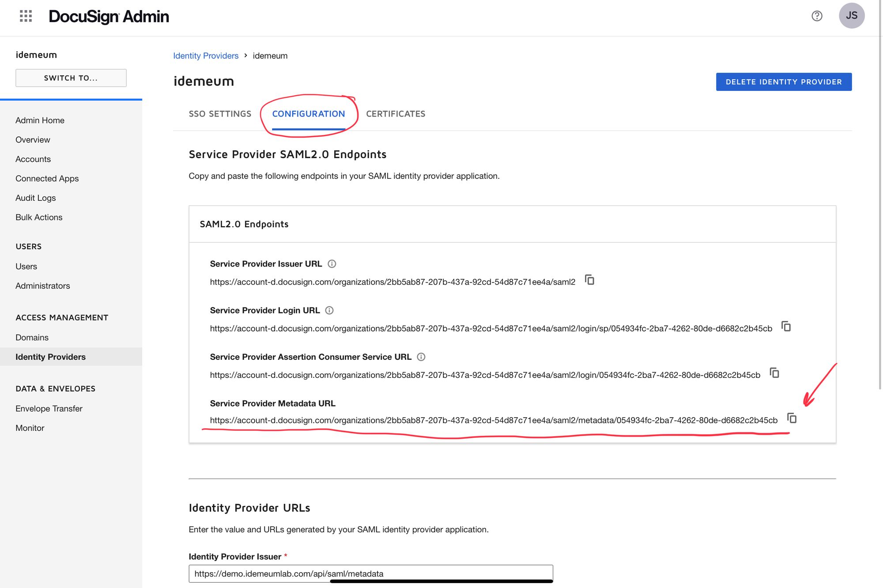The image size is (883, 588).
Task: Click the Assertion Consumer Service URL value
Action: coord(485,375)
